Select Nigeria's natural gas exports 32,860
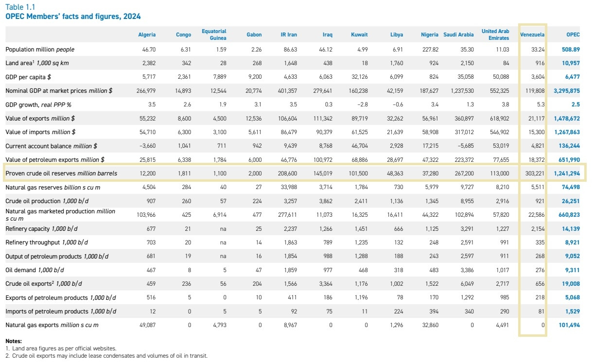593x364 pixels. [431, 325]
